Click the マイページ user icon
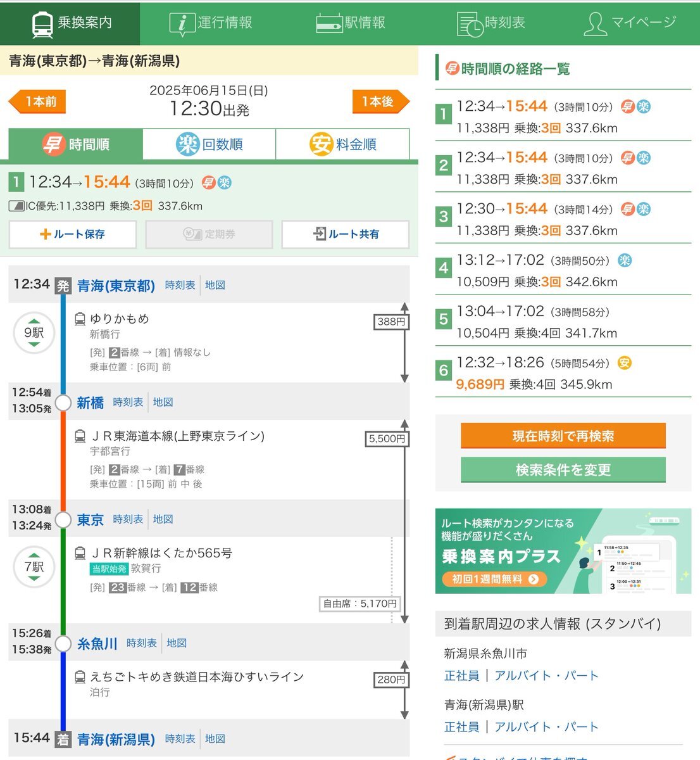700x760 pixels. pos(595,23)
